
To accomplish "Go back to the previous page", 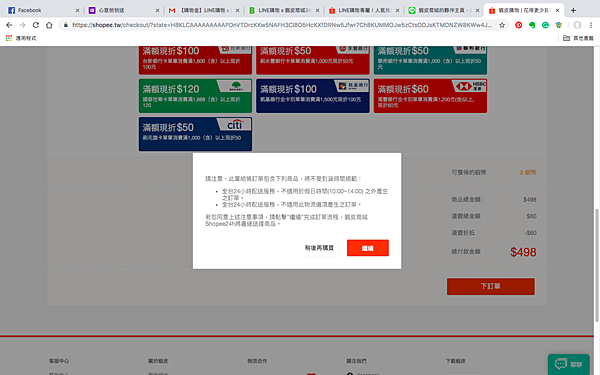I will click(x=9, y=25).
